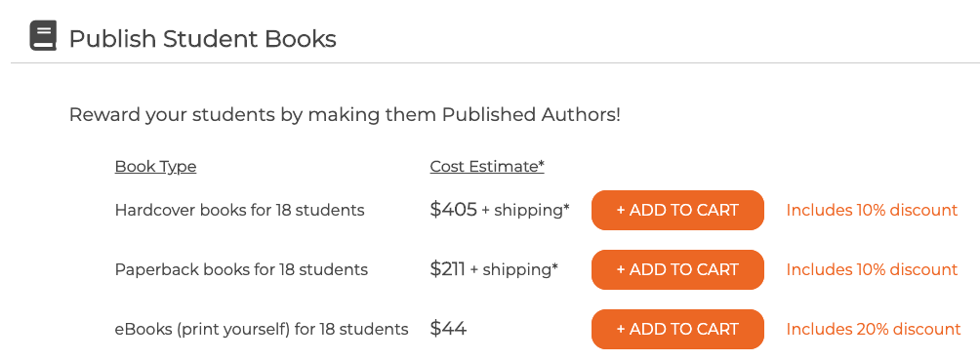Image resolution: width=980 pixels, height=361 pixels.
Task: Select the Publish Student Books heading
Action: click(202, 39)
